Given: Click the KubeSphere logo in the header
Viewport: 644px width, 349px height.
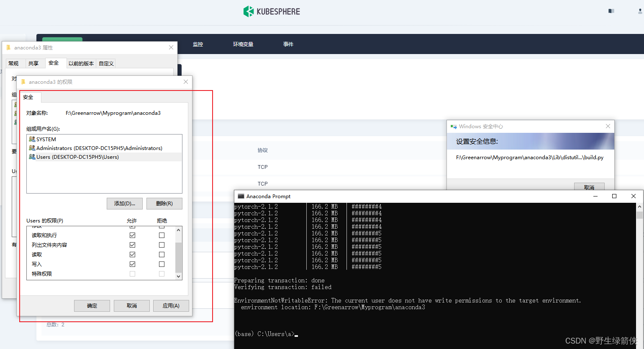Looking at the screenshot, I should pyautogui.click(x=272, y=11).
